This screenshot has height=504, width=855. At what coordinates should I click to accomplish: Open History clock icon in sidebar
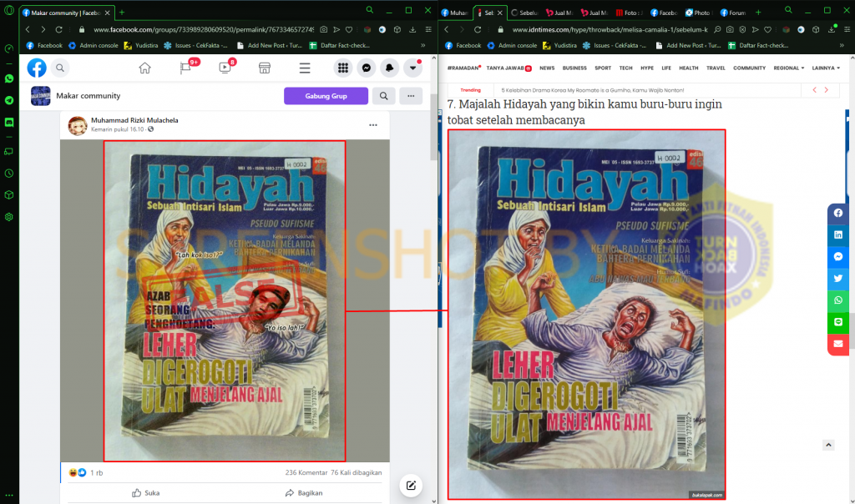click(x=9, y=174)
